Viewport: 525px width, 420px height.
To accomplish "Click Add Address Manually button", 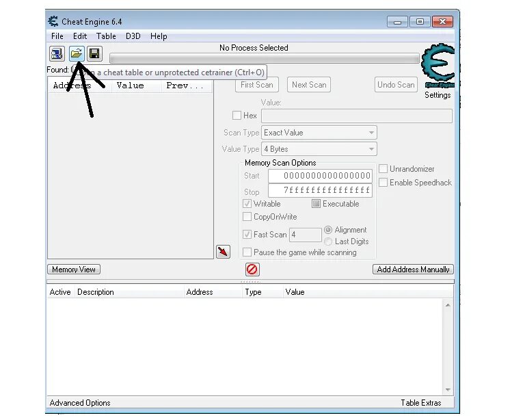I will 413,270.
